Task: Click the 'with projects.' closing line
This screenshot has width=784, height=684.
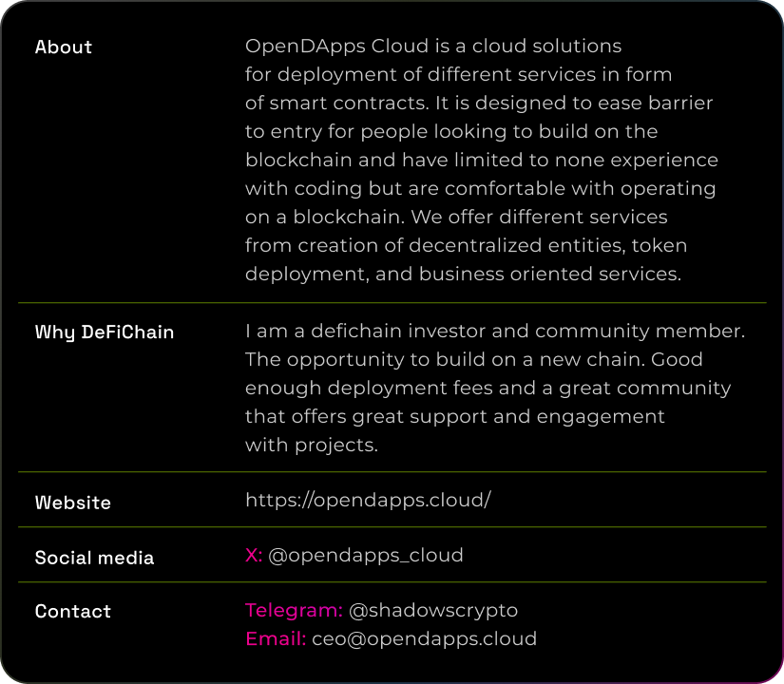Action: tap(312, 445)
